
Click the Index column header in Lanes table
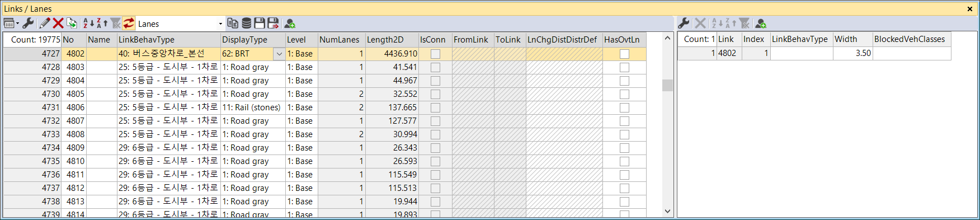756,39
